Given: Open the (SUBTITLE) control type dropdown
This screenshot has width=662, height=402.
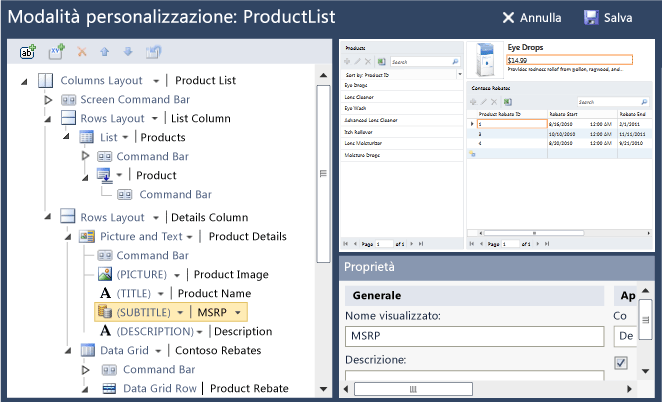Looking at the screenshot, I should [181, 312].
